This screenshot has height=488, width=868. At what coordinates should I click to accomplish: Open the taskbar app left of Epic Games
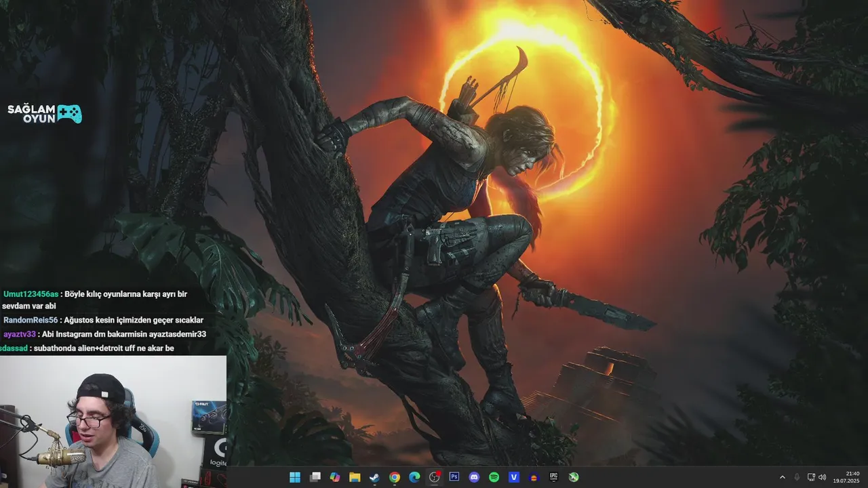coord(534,477)
